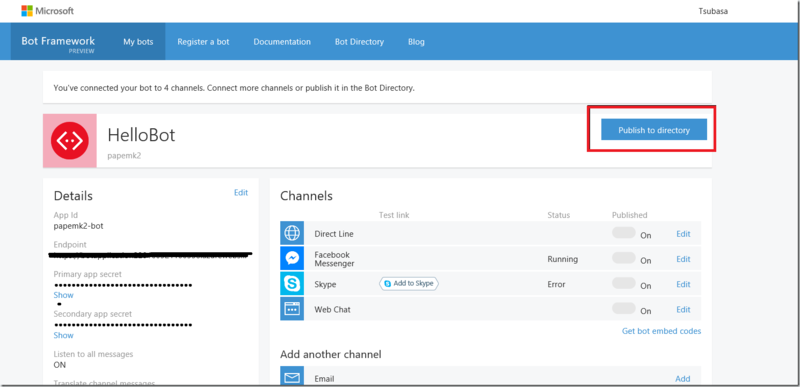Click the Web Chat icon
Viewport: 800px width, 387px height.
292,308
